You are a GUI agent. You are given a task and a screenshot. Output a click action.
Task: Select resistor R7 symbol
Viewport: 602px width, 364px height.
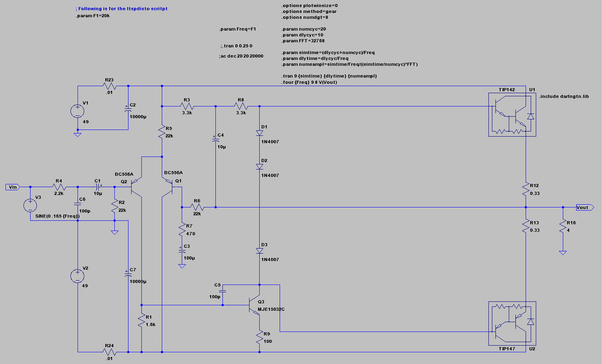click(182, 229)
